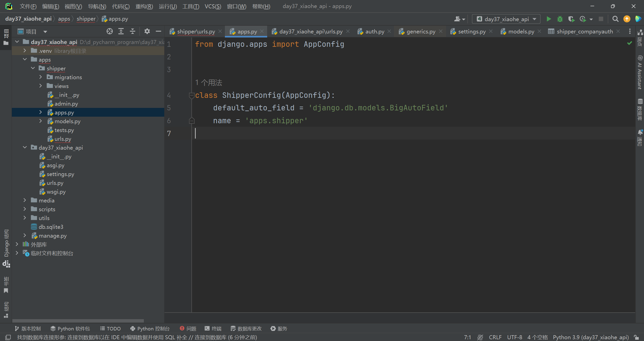The image size is (644, 341).
Task: Select settings.py in project tree
Action: click(x=60, y=174)
